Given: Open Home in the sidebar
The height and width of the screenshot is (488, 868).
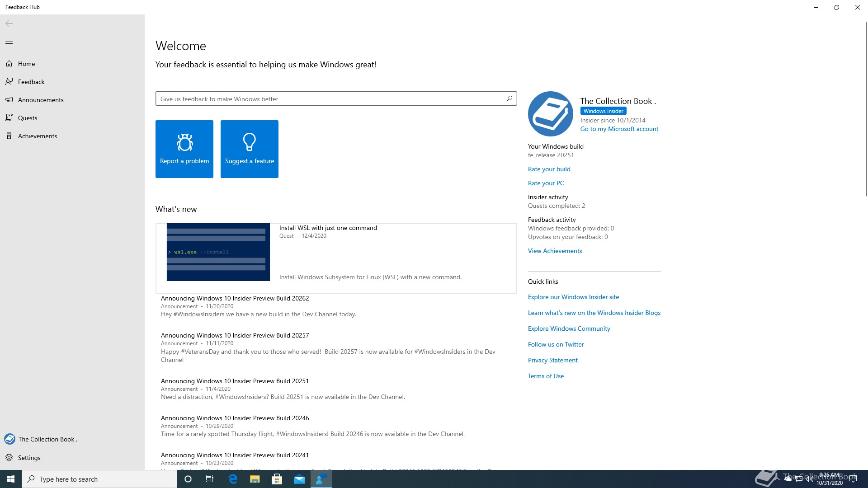Looking at the screenshot, I should coord(72,64).
